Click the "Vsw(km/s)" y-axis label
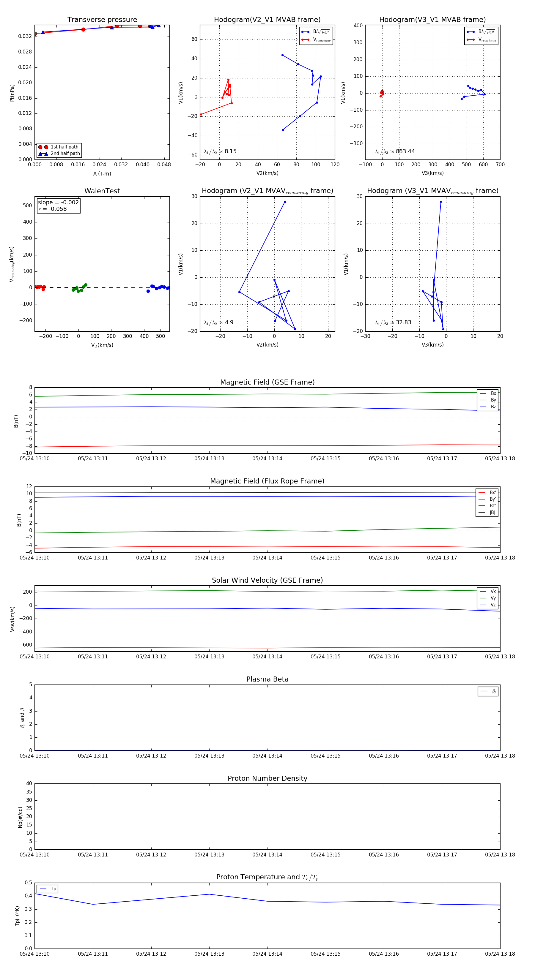 coord(12,619)
